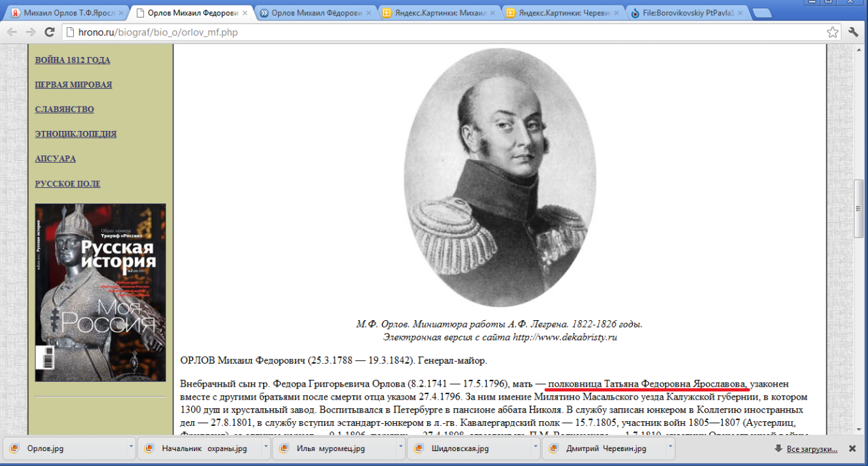Viewport: 868px width, 466px height.
Task: Open the 'Орлов Михаил Фёдорови' tab
Action: [317, 13]
